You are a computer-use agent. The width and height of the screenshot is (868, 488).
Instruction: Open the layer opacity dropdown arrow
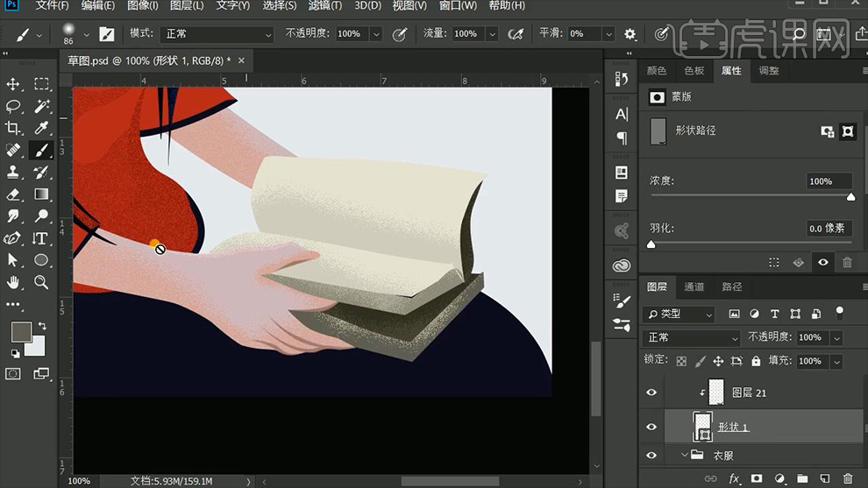tap(837, 337)
